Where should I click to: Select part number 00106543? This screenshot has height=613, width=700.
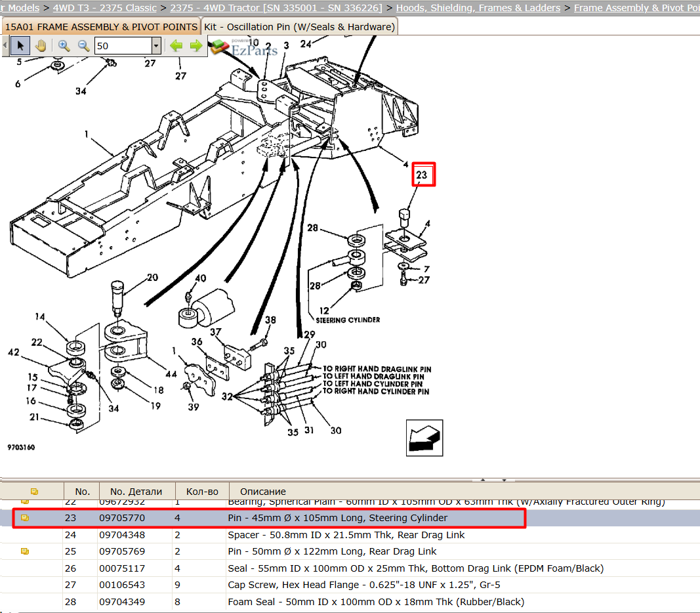click(x=122, y=585)
